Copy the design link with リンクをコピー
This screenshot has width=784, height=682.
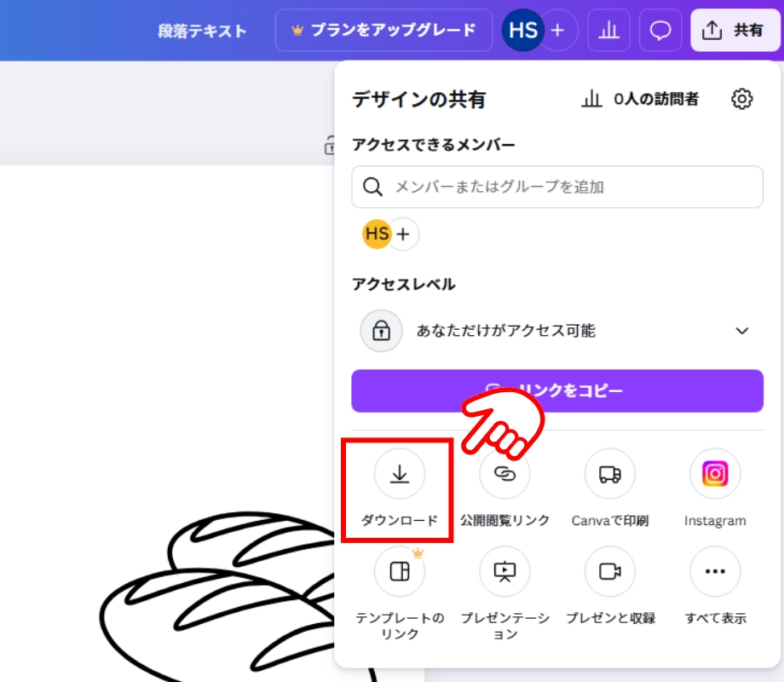click(x=557, y=390)
